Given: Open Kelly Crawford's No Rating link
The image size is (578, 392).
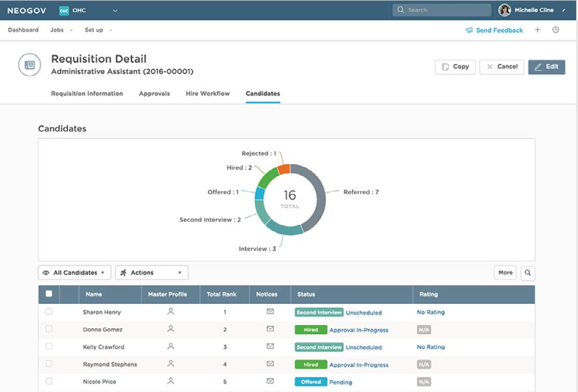Looking at the screenshot, I should click(430, 347).
